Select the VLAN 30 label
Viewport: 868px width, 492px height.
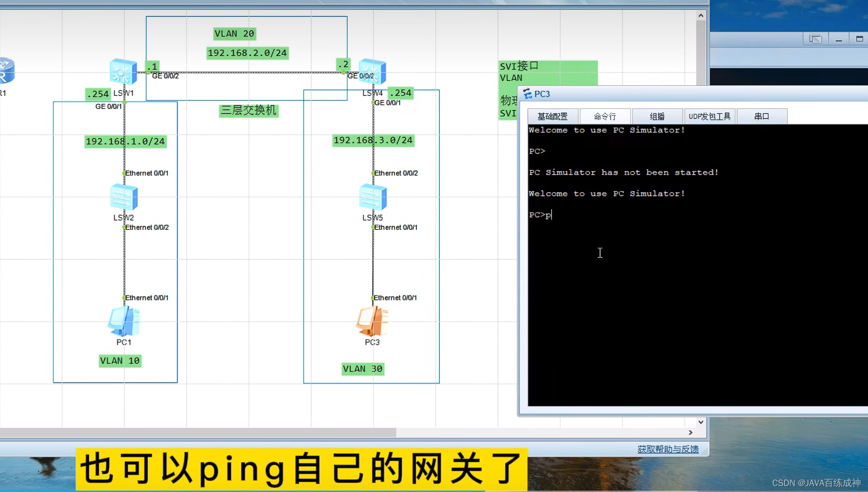362,369
